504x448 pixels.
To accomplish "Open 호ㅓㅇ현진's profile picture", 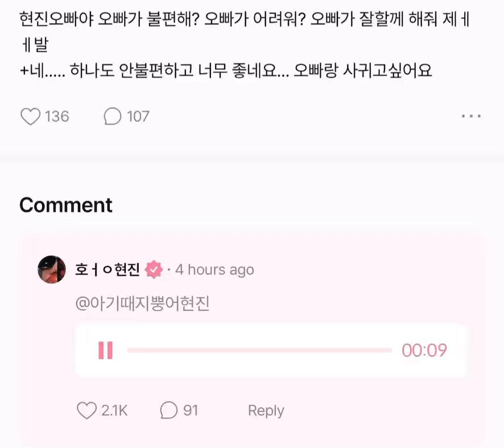I will click(51, 269).
